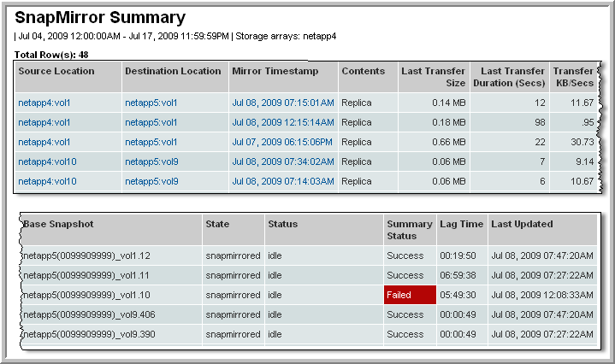The height and width of the screenshot is (364, 615).
Task: Click the Base Snapshot column header
Action: (x=58, y=224)
